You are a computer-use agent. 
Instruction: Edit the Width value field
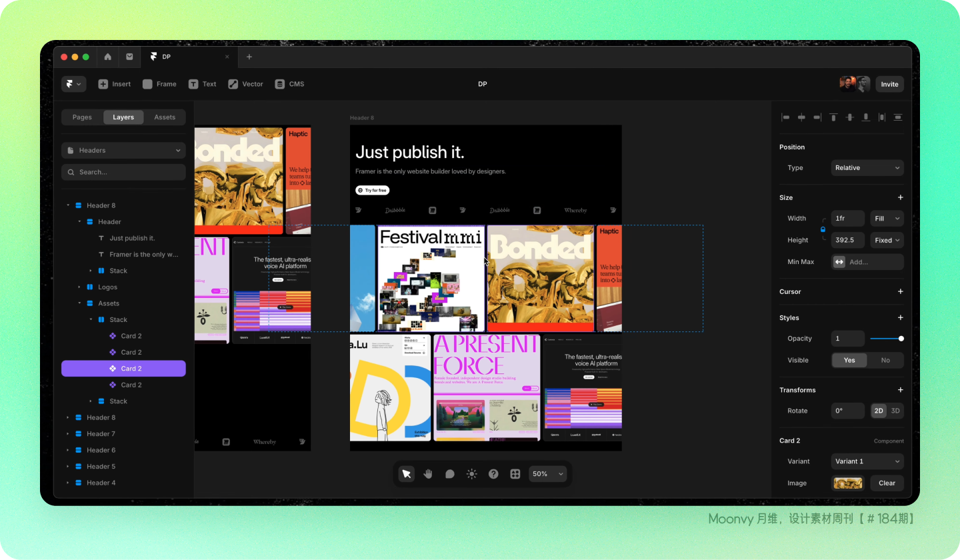[x=848, y=218]
